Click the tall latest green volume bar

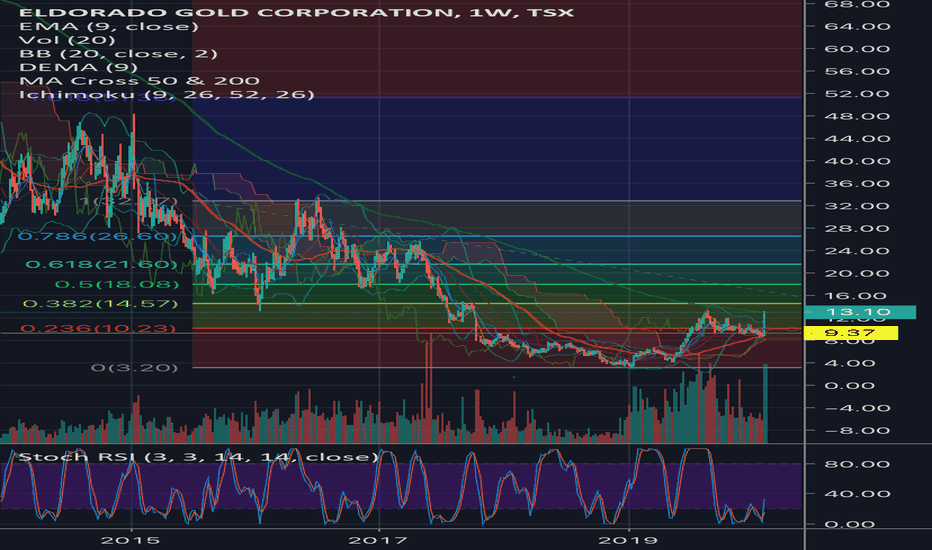tap(766, 404)
